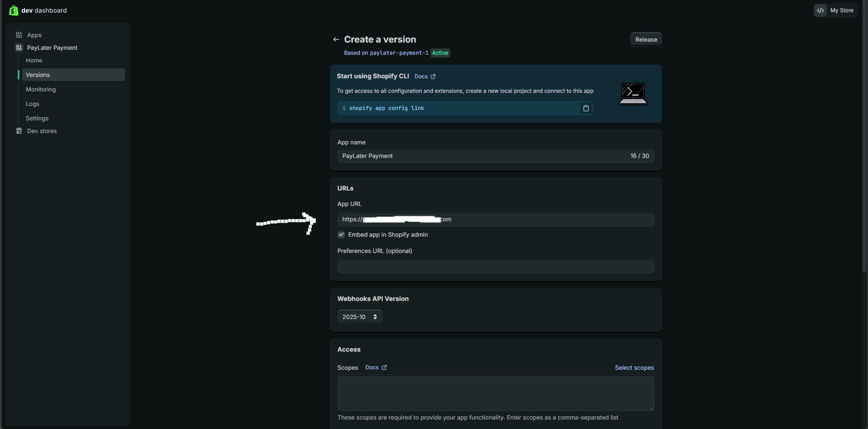This screenshot has width=868, height=429.
Task: Click the Preferences URL input field
Action: 496,266
